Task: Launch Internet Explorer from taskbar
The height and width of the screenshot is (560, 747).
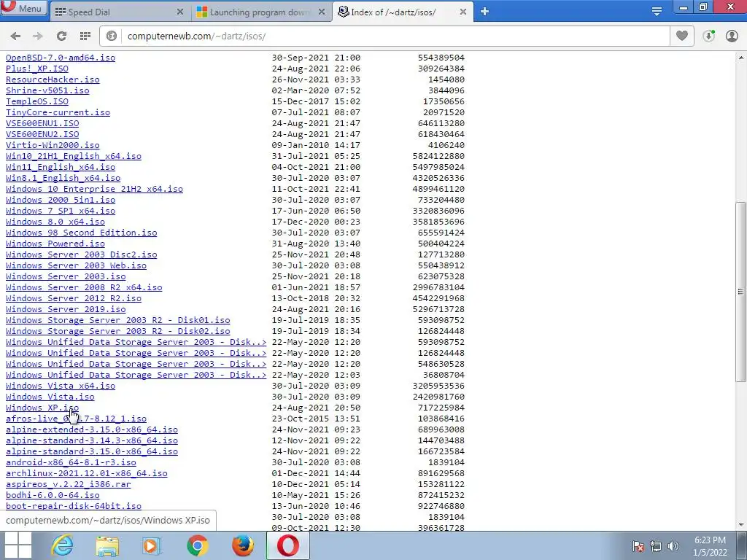Action: pos(63,545)
